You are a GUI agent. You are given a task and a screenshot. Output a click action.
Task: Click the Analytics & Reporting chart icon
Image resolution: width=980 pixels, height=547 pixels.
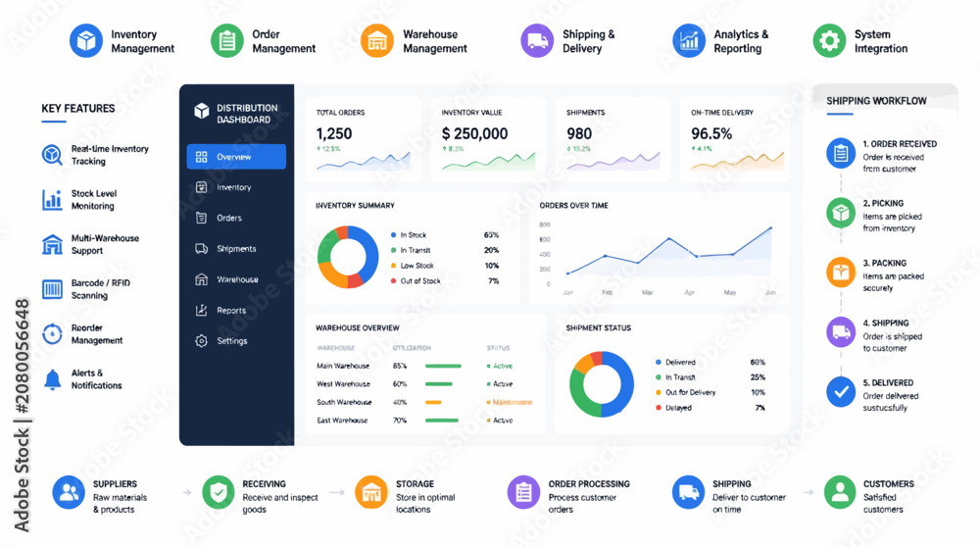coord(689,41)
